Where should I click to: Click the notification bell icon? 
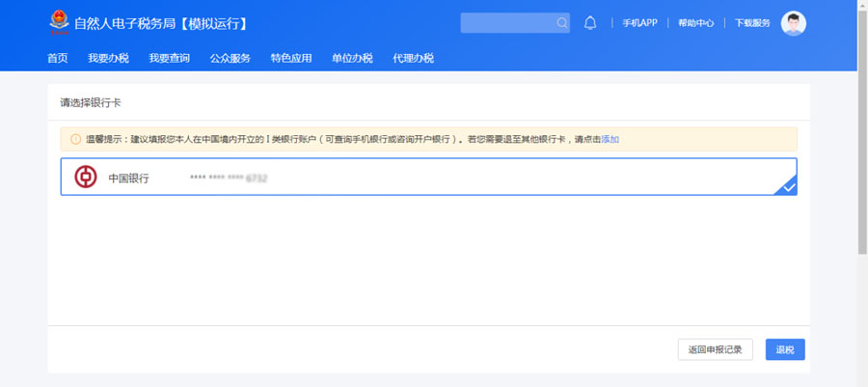[x=590, y=23]
